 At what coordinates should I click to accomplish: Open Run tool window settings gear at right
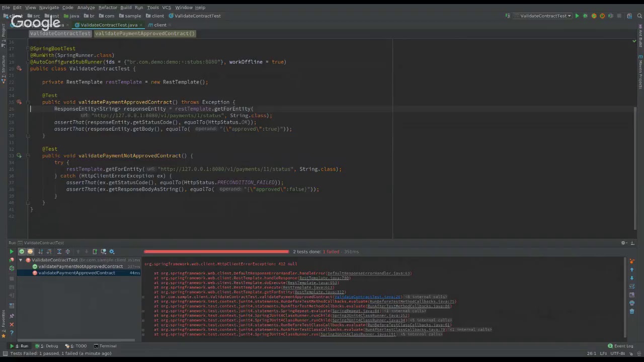pos(624,243)
